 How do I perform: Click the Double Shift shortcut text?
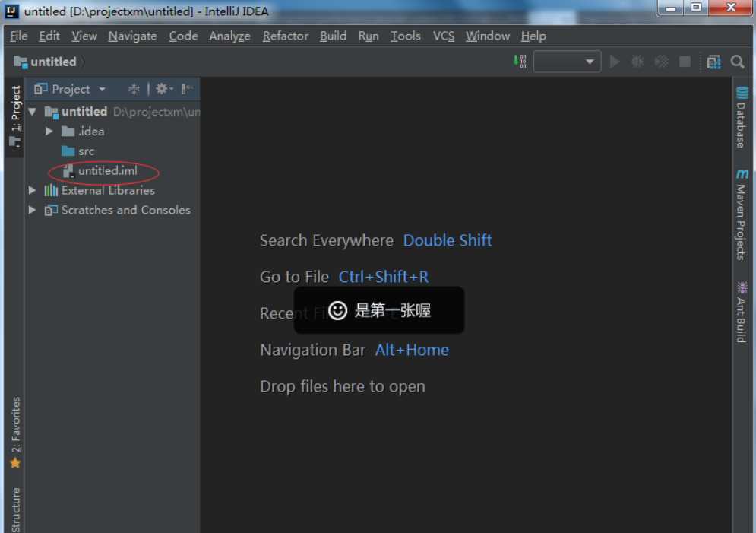[x=448, y=240]
